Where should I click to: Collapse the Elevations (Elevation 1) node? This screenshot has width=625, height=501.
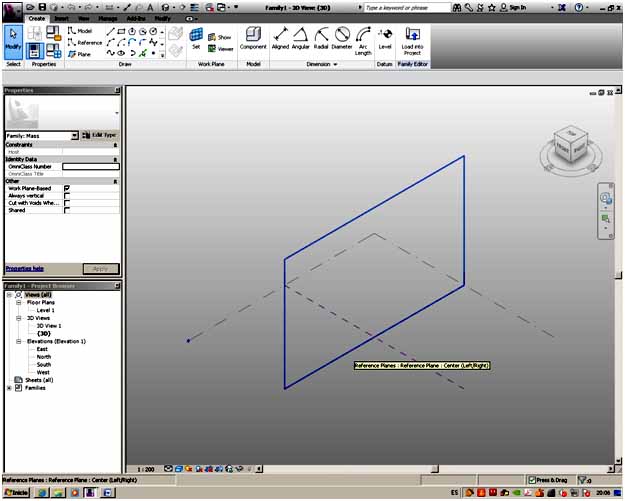pyautogui.click(x=18, y=341)
